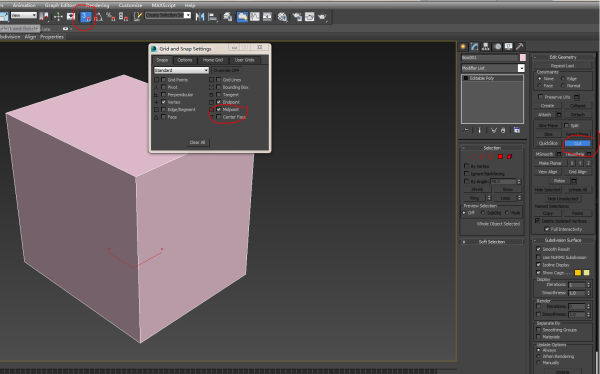The image size is (600, 374).
Task: Click the Align tool icon
Action: tap(213, 17)
